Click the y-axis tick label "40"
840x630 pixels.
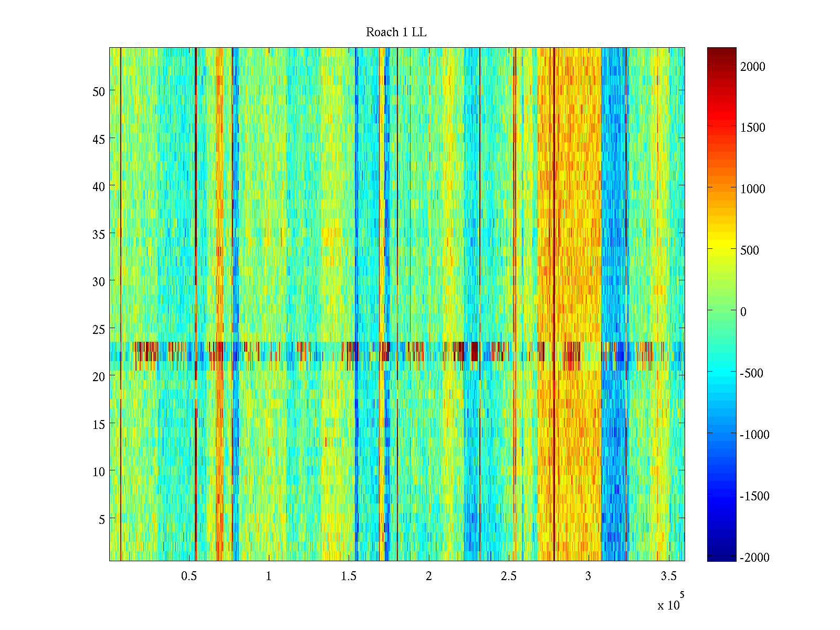pos(99,186)
